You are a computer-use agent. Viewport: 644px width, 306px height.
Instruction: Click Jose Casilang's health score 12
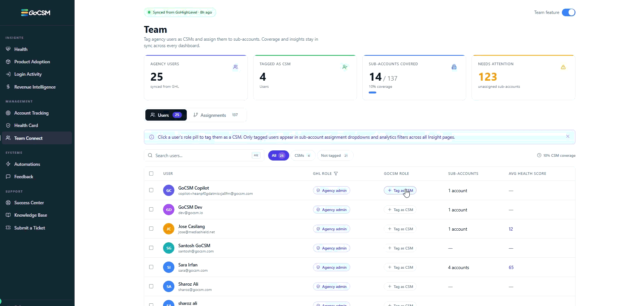(x=511, y=229)
